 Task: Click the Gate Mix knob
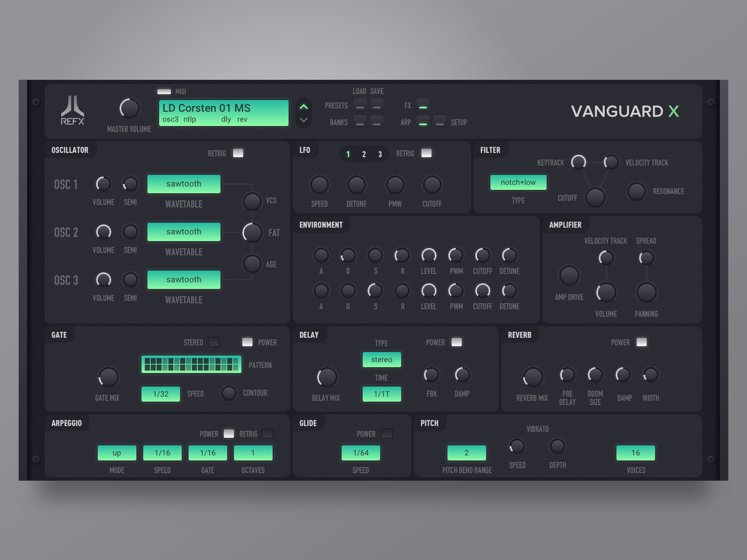(108, 377)
